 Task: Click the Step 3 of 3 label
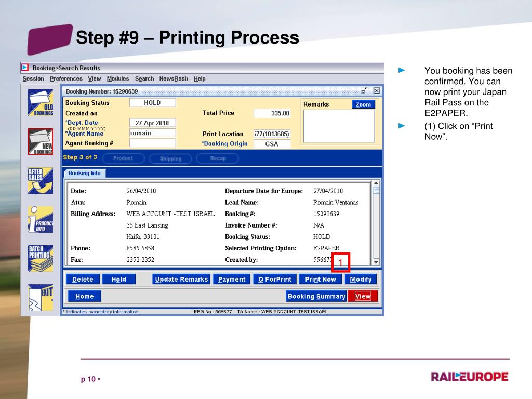click(80, 157)
